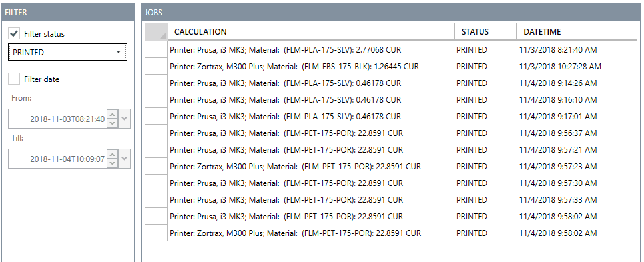
Task: Increment the Till date with up spinner
Action: tap(113, 155)
